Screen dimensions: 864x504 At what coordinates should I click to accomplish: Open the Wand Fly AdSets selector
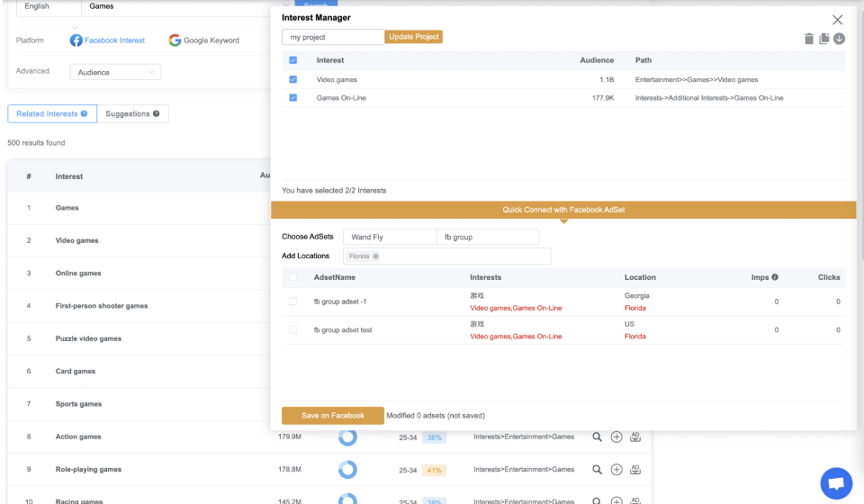click(x=390, y=237)
